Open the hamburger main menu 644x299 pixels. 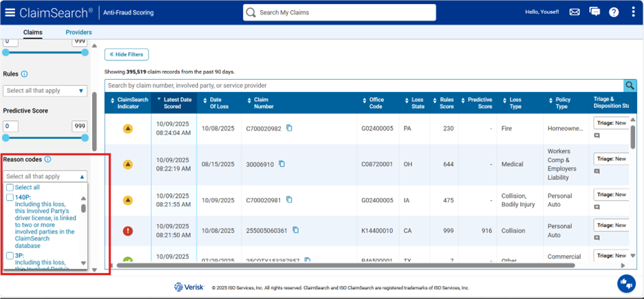10,12
